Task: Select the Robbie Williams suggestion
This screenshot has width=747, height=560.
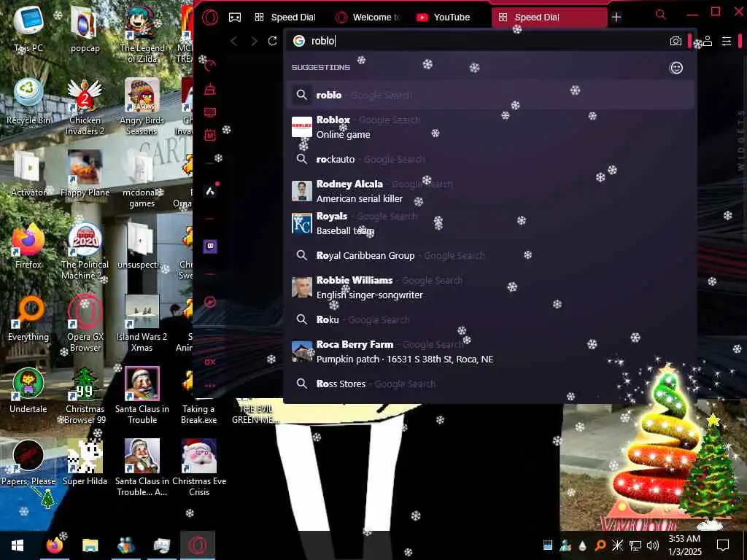Action: [491, 287]
